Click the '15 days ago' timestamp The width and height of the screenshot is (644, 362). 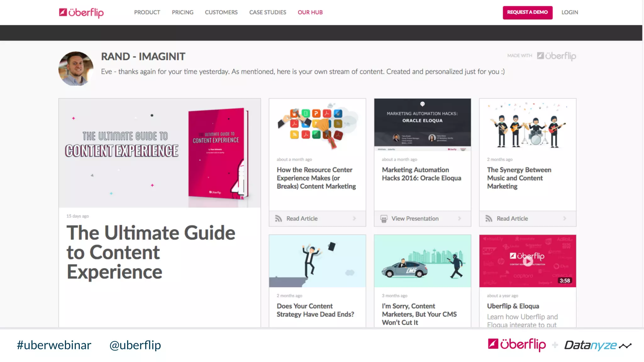tap(77, 216)
